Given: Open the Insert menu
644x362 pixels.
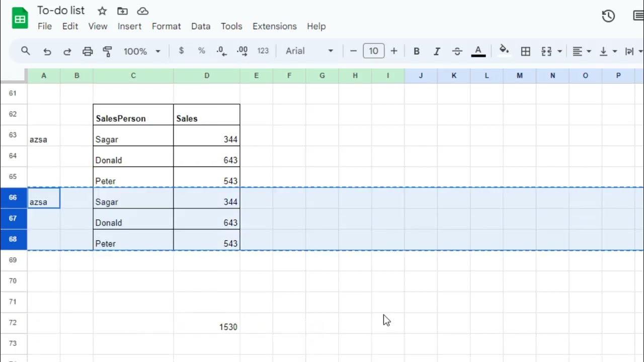Looking at the screenshot, I should pyautogui.click(x=130, y=26).
